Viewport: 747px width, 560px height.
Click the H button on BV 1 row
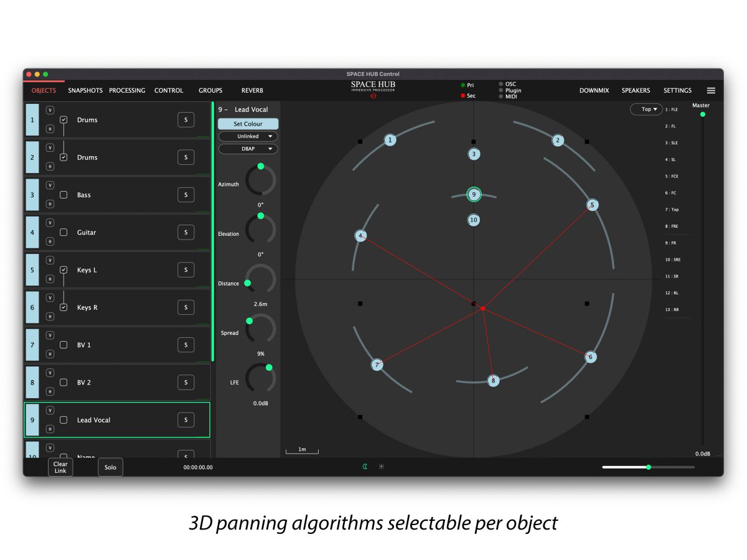(x=50, y=354)
